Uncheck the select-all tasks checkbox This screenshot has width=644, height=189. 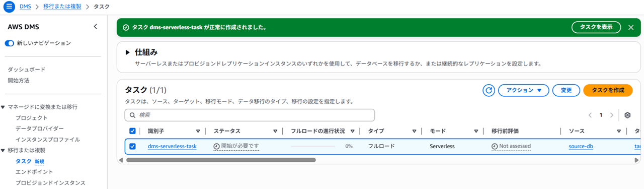click(x=132, y=131)
